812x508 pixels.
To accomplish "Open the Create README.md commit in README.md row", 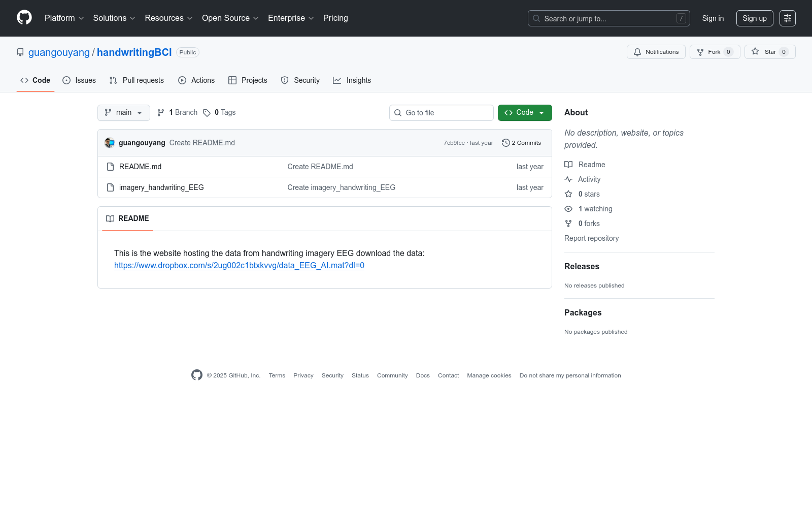I will pos(320,167).
